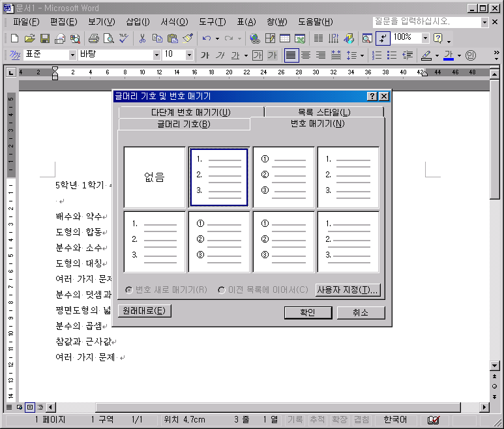Click the Bold (가) formatting icon
Screen dimensions: 504x429
[x=205, y=55]
